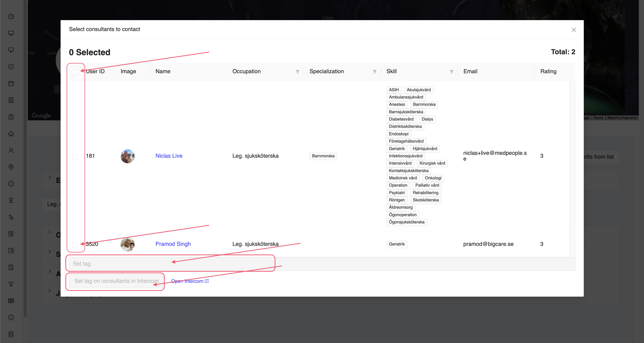
Task: Toggle the select-all header checkbox
Action: (x=74, y=72)
